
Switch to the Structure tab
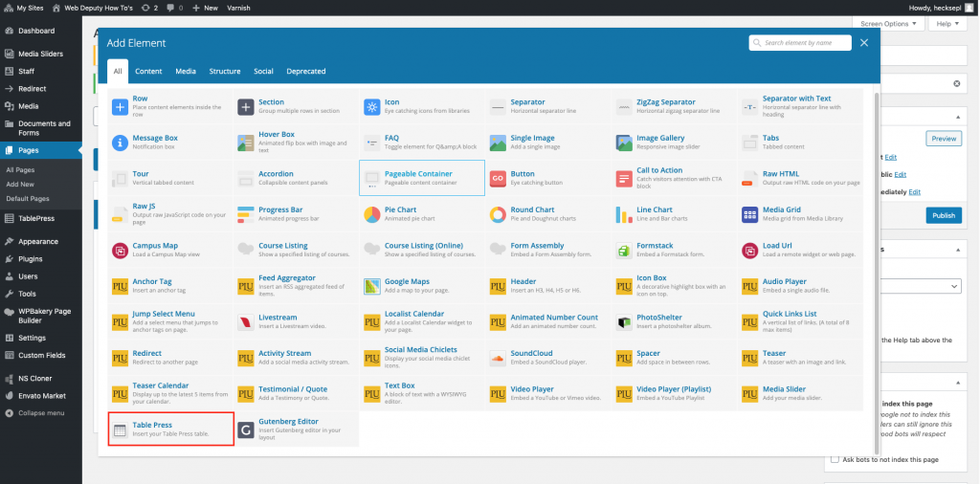tap(225, 71)
